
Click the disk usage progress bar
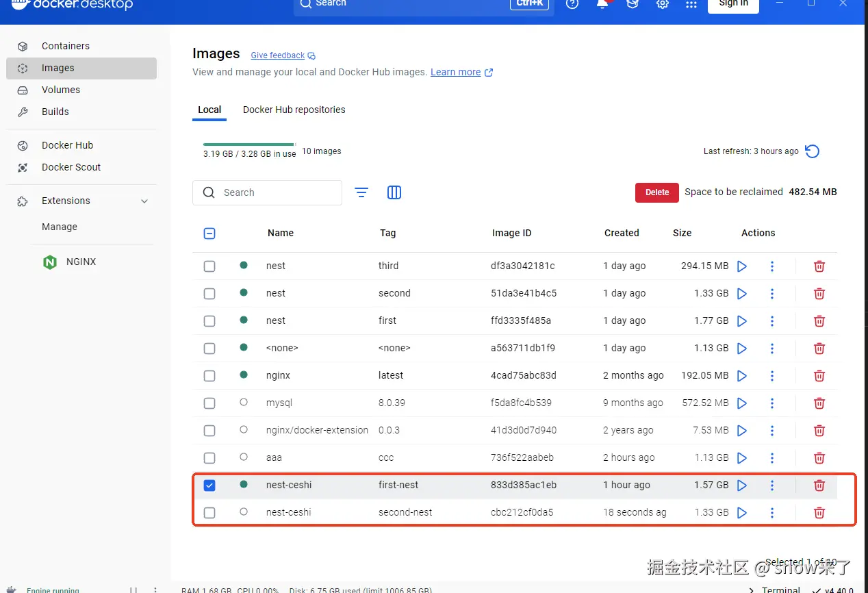(x=249, y=144)
